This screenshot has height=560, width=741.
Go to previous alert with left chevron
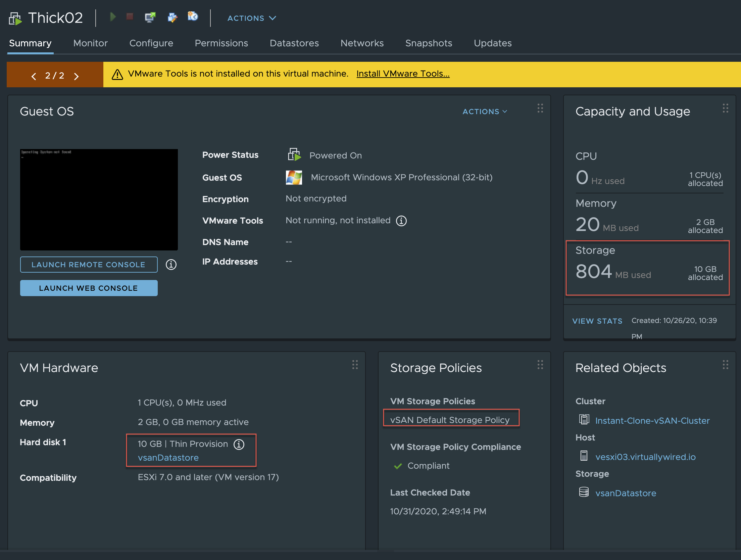[34, 76]
